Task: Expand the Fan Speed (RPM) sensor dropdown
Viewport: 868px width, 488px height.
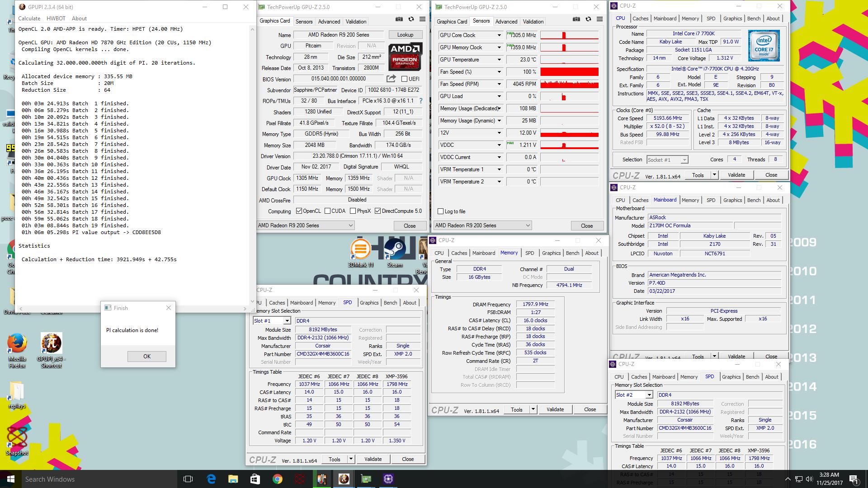Action: point(499,84)
